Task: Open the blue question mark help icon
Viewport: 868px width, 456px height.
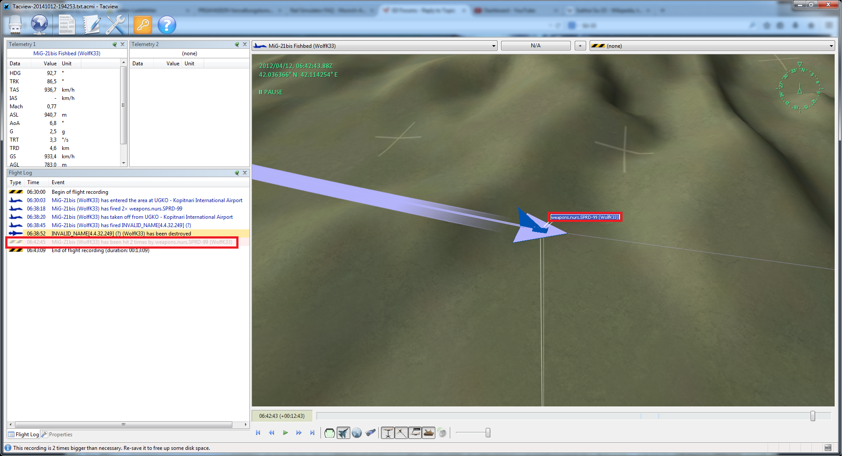Action: pos(167,25)
